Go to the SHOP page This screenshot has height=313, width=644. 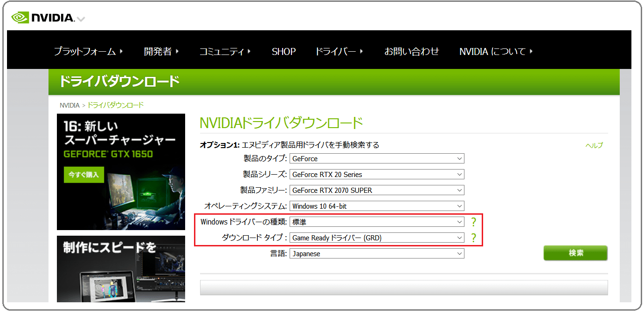[284, 51]
